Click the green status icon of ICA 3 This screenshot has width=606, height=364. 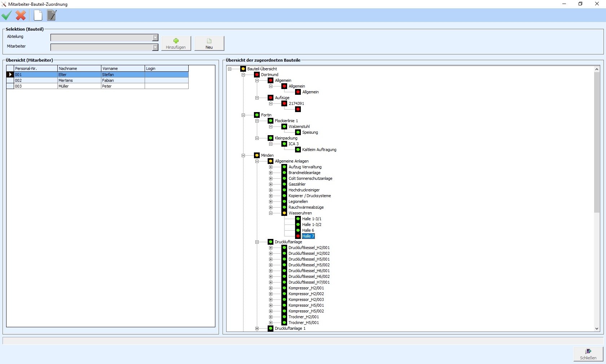(x=284, y=144)
